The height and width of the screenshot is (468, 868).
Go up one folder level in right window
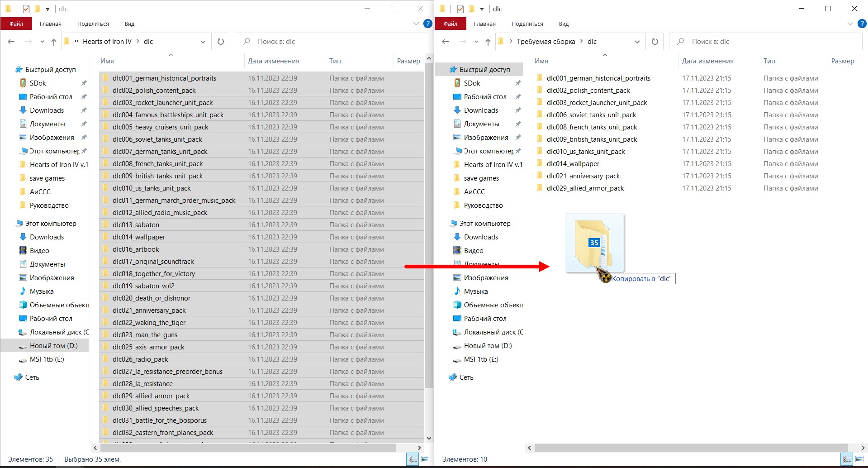(488, 42)
